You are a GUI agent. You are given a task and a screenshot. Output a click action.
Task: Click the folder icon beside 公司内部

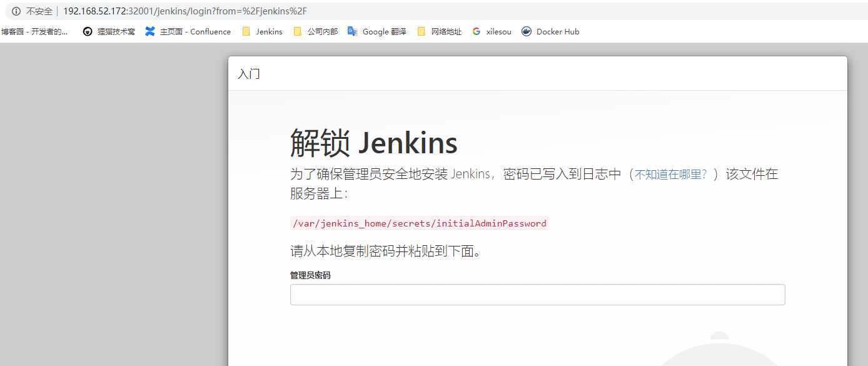pyautogui.click(x=298, y=31)
